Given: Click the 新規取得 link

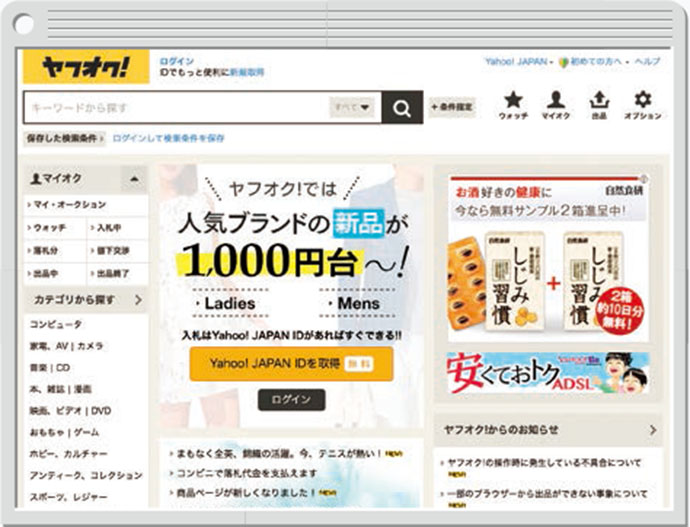Looking at the screenshot, I should [247, 73].
